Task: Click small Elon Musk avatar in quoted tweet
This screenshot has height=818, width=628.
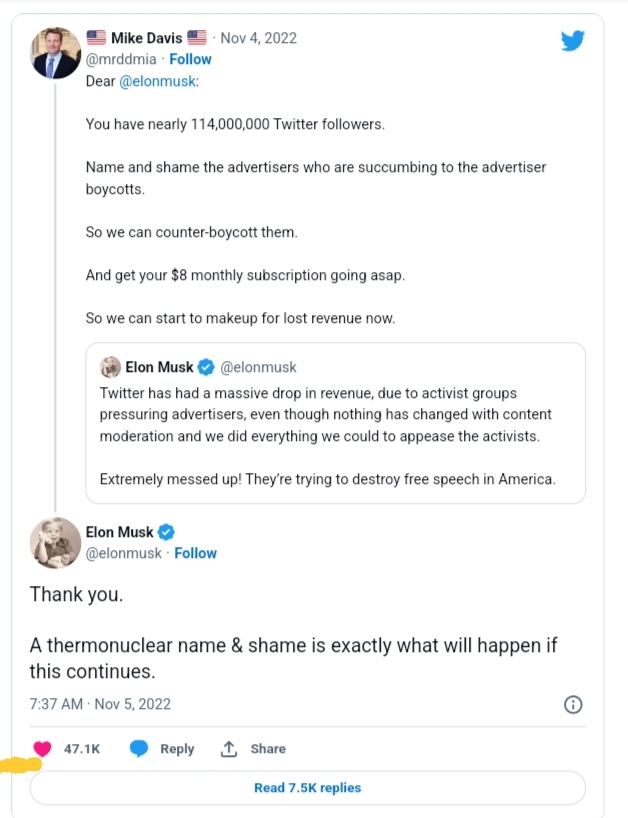Action: point(110,367)
